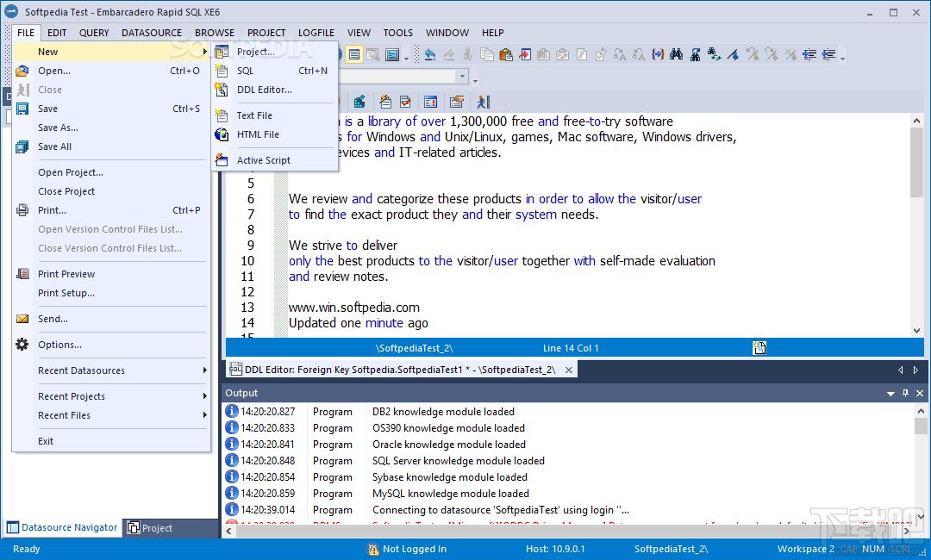The width and height of the screenshot is (931, 560).
Task: Select Print Setup... in the File menu
Action: click(x=111, y=293)
